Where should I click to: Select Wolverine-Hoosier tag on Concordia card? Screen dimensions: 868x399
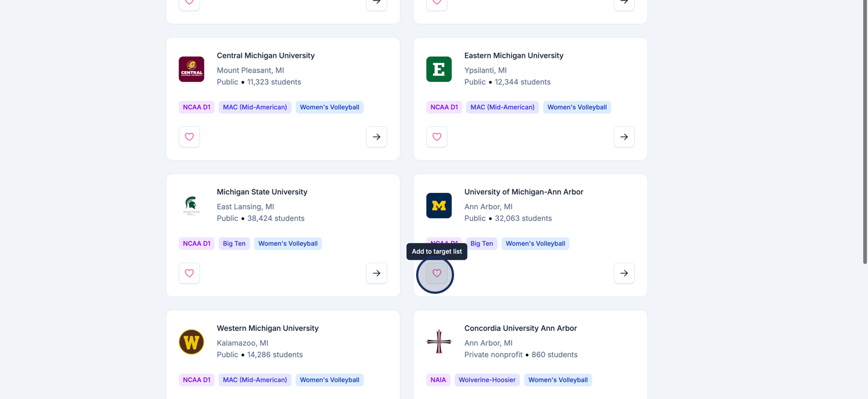(x=487, y=380)
